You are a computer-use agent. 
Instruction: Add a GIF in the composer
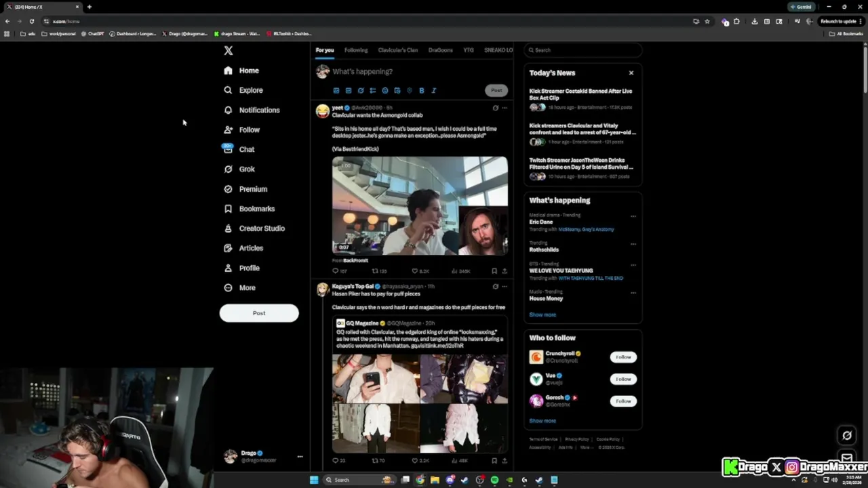348,90
